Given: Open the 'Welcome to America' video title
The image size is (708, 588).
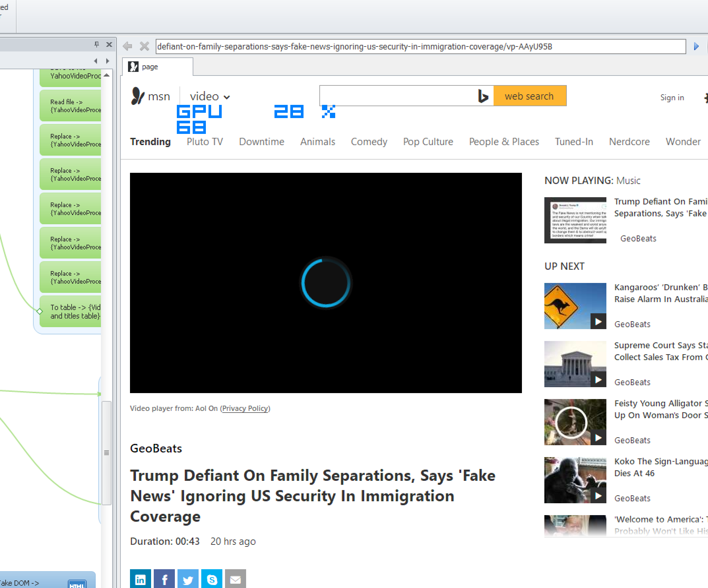Looking at the screenshot, I should click(660, 525).
